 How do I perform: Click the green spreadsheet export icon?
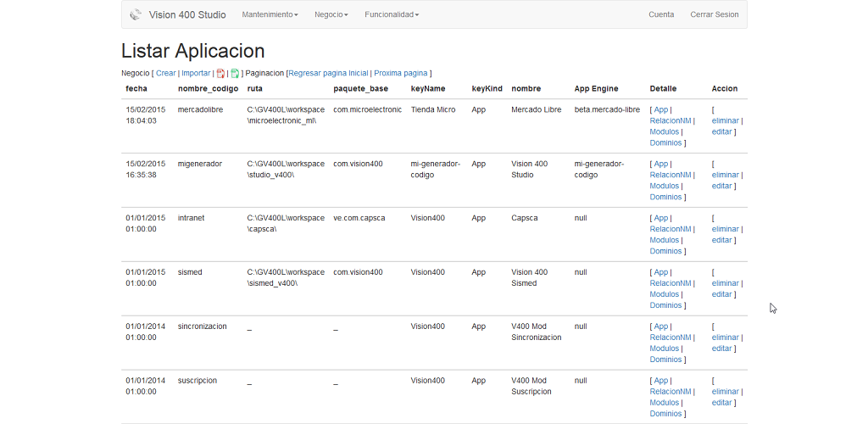pyautogui.click(x=236, y=74)
